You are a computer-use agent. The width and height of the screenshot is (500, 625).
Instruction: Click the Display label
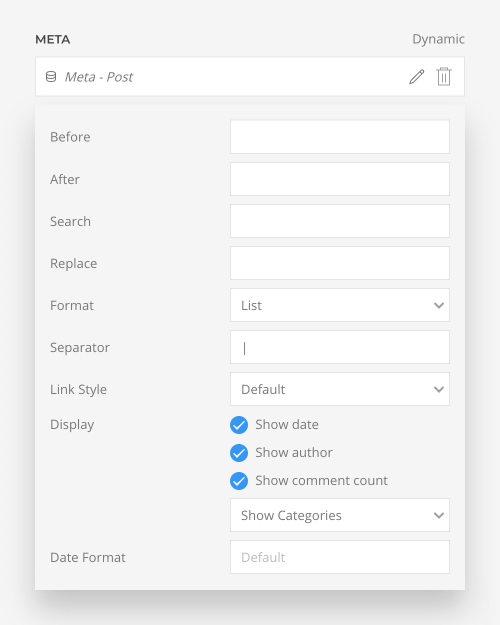point(72,425)
